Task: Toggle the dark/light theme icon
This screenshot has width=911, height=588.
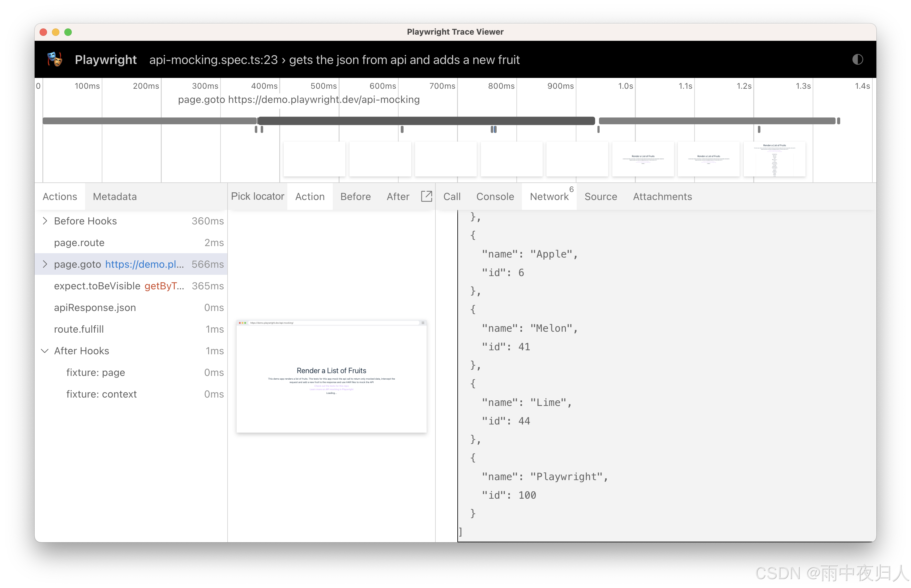Action: point(857,60)
